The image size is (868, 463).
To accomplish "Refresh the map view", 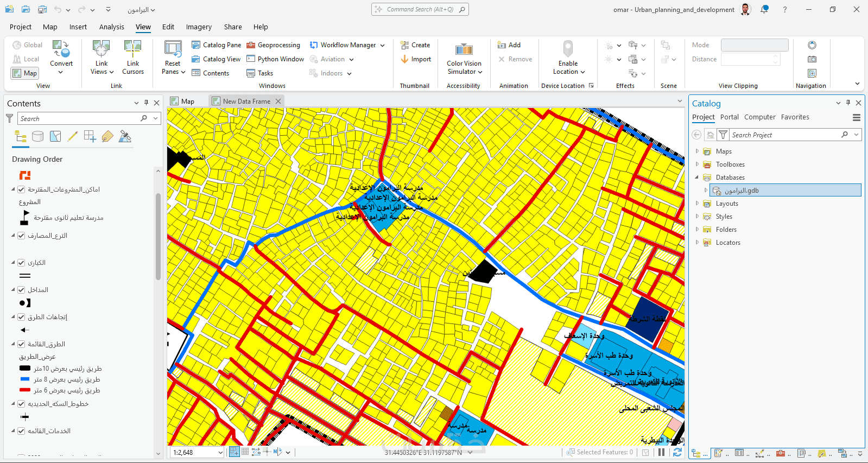I will pyautogui.click(x=677, y=452).
